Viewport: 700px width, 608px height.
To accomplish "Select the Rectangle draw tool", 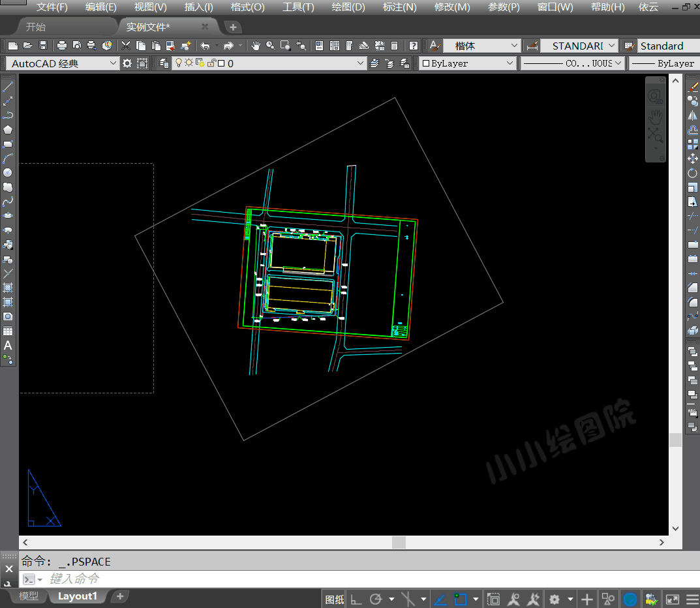I will click(8, 144).
